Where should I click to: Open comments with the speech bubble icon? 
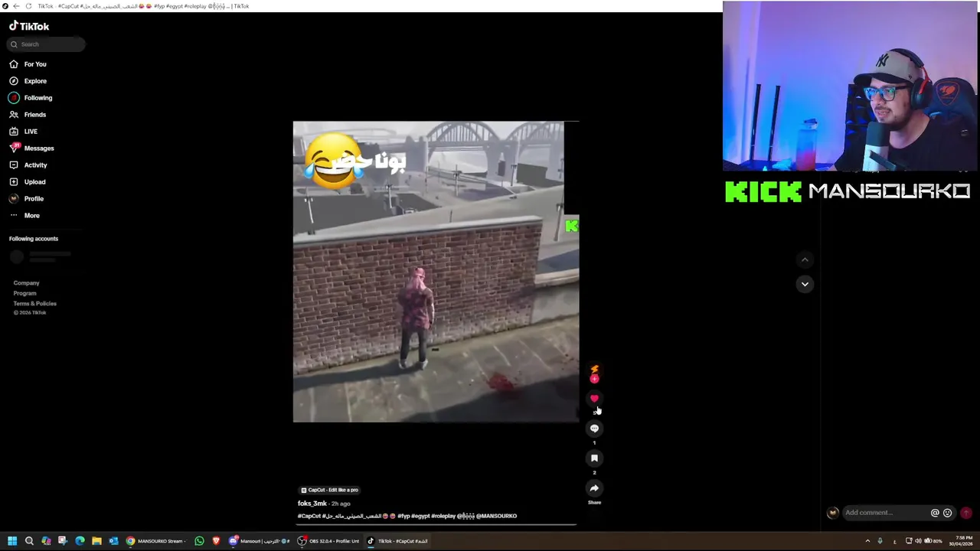594,429
